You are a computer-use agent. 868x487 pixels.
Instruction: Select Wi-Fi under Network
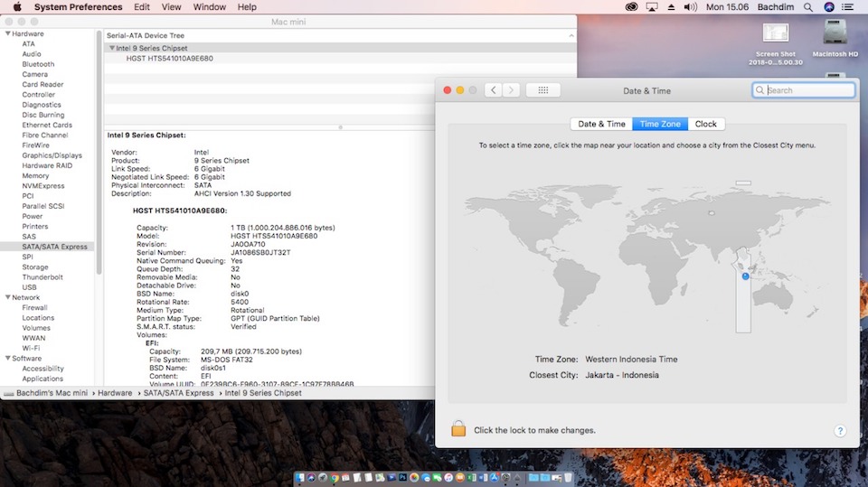pyautogui.click(x=31, y=348)
